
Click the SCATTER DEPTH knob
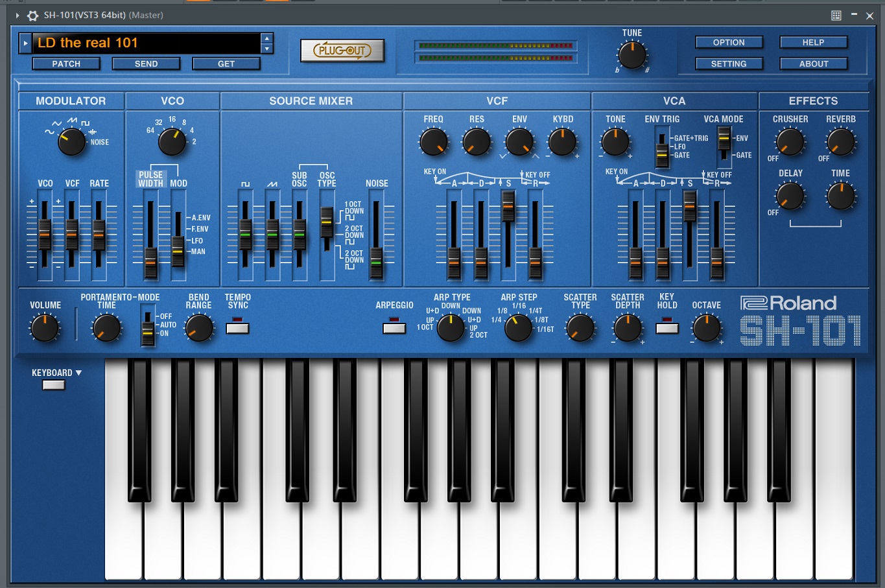coord(627,328)
